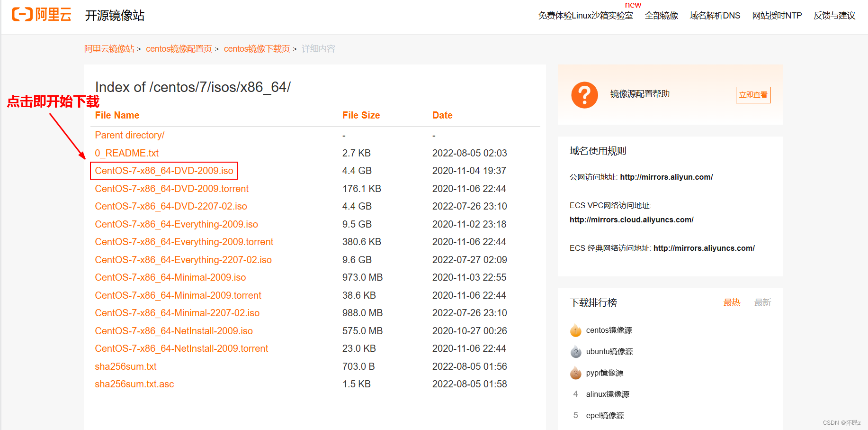Image resolution: width=868 pixels, height=430 pixels.
Task: Download CentOS-7-x86_64-Everything-2009.iso
Action: [176, 224]
